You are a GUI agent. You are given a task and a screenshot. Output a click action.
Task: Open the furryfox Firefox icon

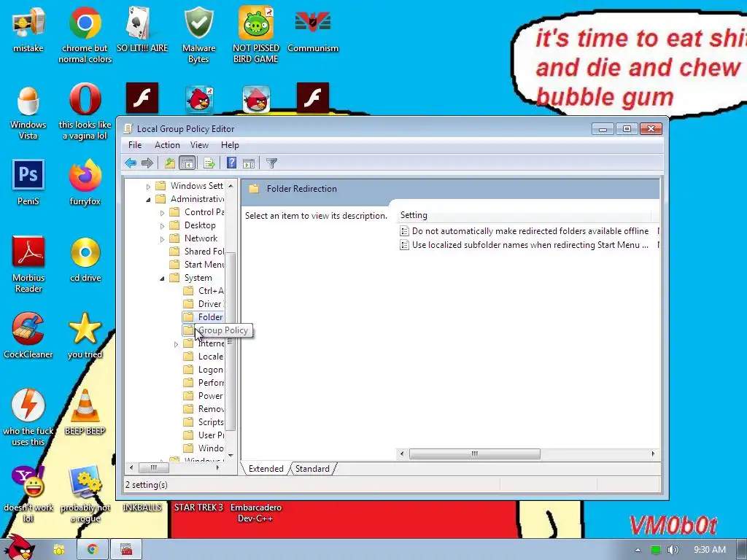tap(85, 183)
